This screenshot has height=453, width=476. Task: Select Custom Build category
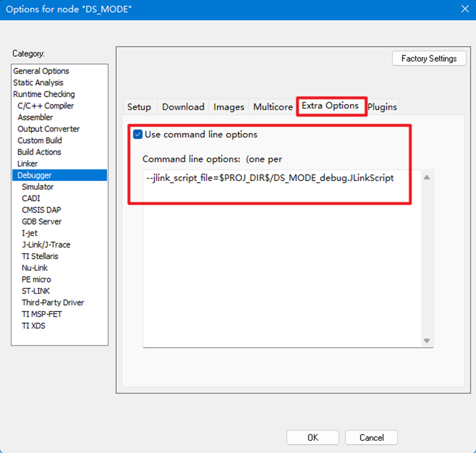[x=40, y=140]
